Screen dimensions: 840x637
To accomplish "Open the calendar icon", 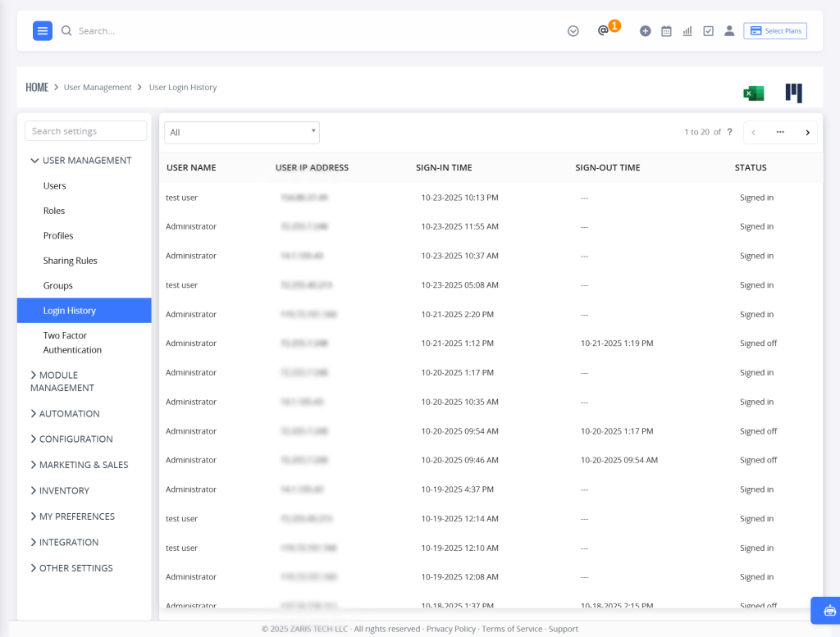I will 666,31.
